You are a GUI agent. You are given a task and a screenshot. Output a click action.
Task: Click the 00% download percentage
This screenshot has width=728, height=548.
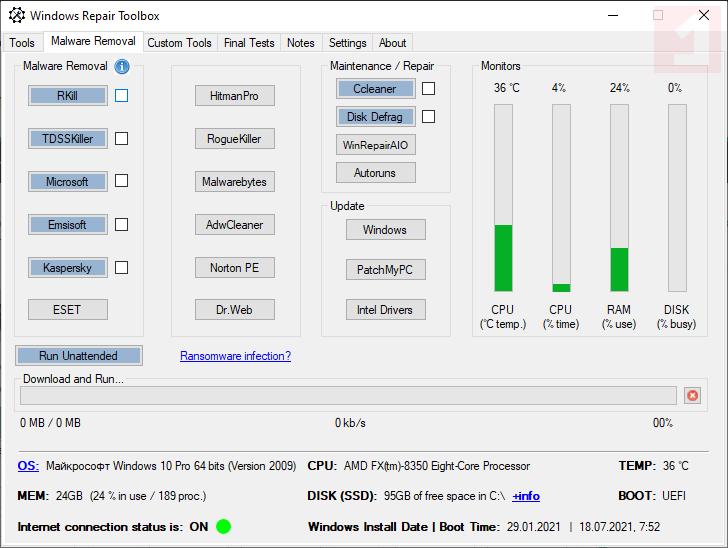point(663,423)
